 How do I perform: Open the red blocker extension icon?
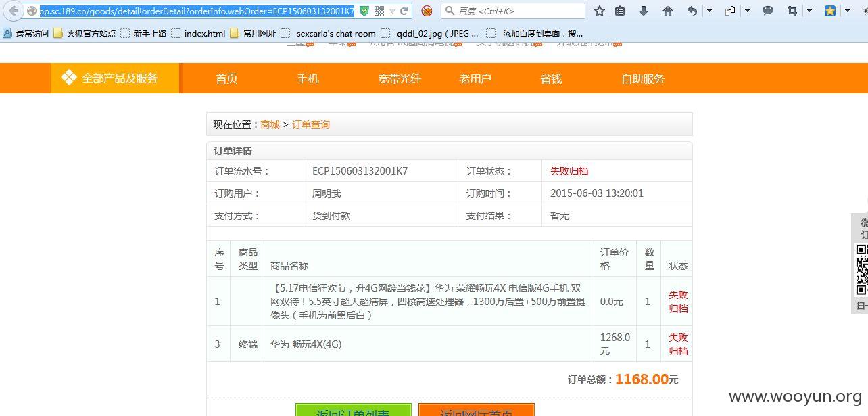tap(427, 11)
